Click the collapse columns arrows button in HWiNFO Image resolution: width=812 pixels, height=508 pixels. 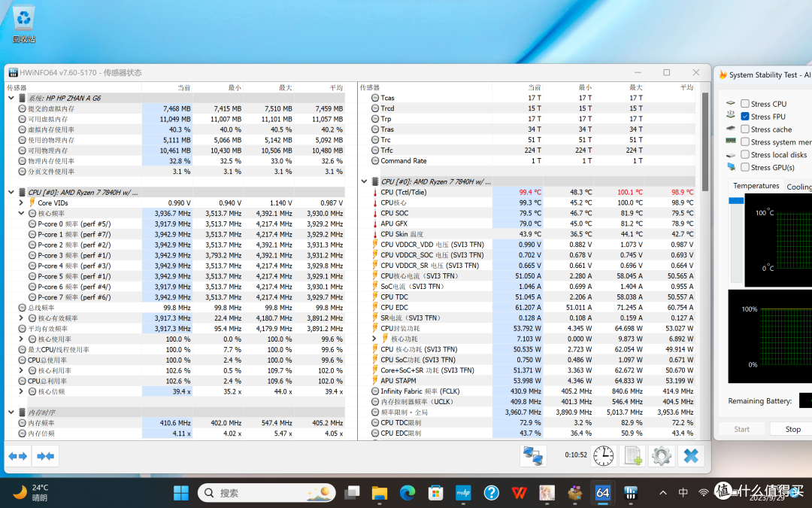click(46, 456)
